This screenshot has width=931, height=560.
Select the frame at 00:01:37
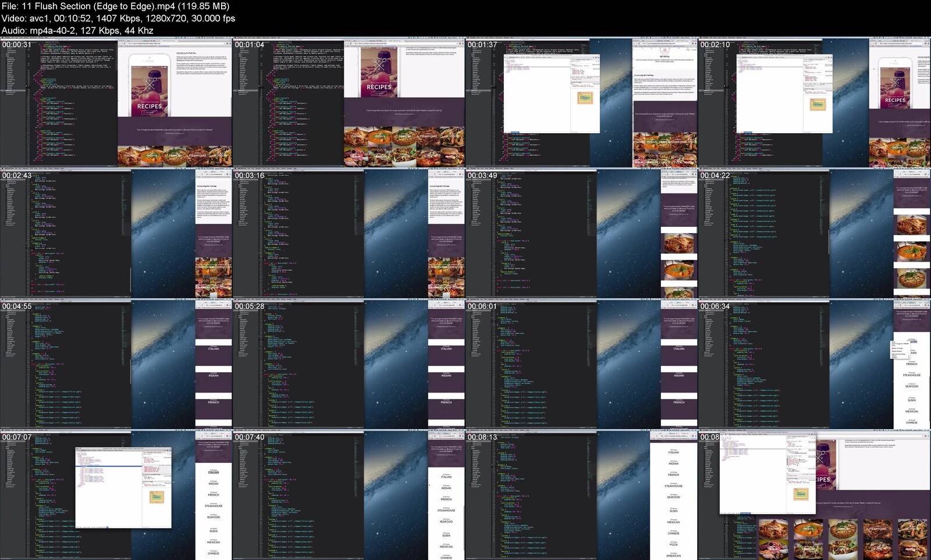tap(582, 102)
